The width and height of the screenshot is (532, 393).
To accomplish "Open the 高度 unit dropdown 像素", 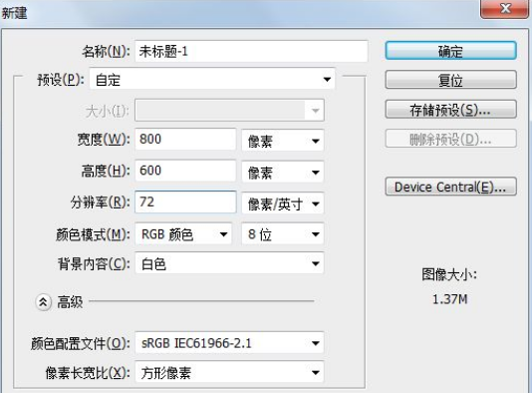I will (283, 172).
